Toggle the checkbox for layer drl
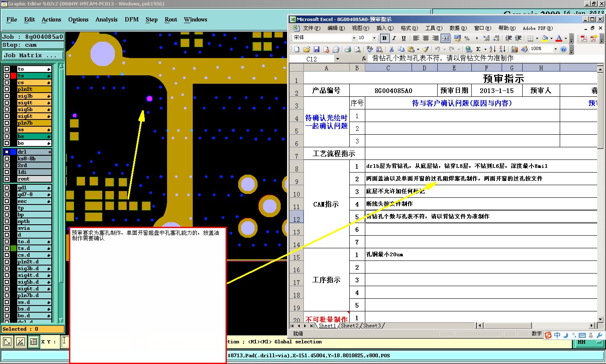 coord(7,152)
